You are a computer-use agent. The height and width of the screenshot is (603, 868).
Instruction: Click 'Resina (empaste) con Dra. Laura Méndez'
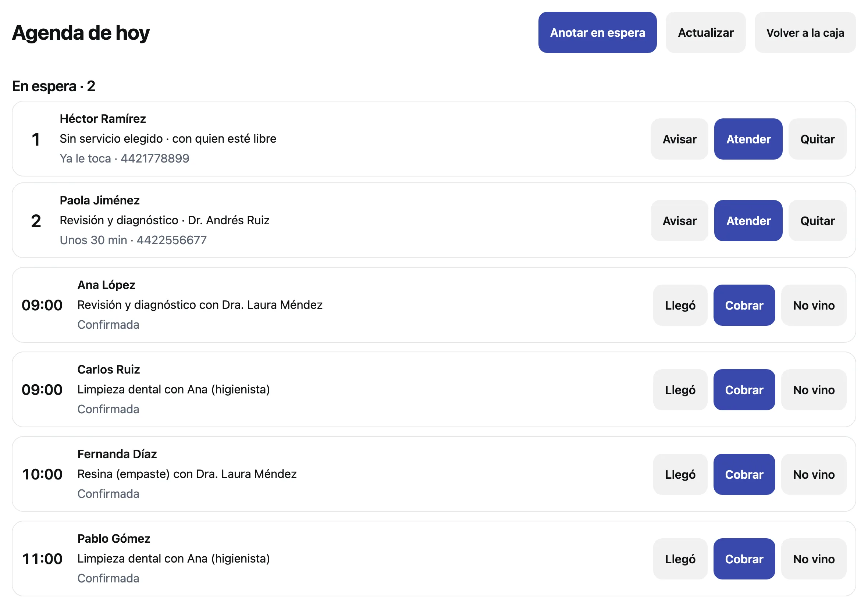coord(187,474)
